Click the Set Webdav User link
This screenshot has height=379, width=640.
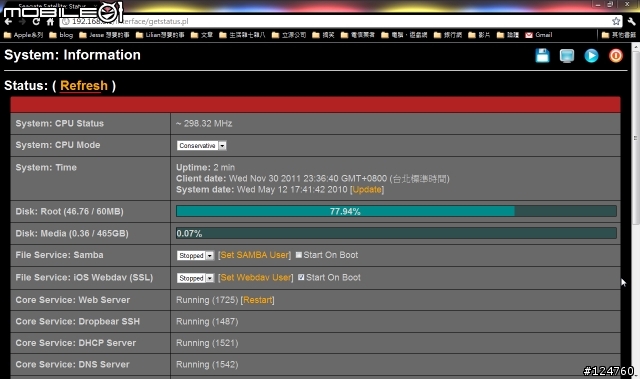[x=256, y=277]
